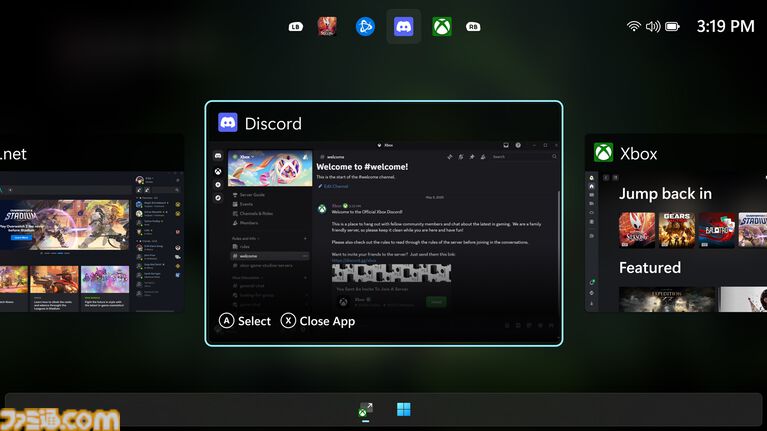Click Edit Channel link in Discord

pos(333,186)
